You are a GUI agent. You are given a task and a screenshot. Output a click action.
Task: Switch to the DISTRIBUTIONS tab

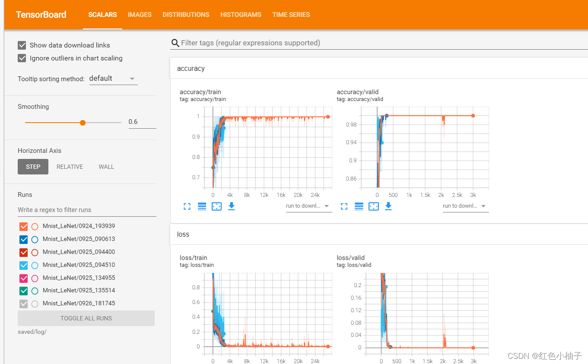(186, 15)
